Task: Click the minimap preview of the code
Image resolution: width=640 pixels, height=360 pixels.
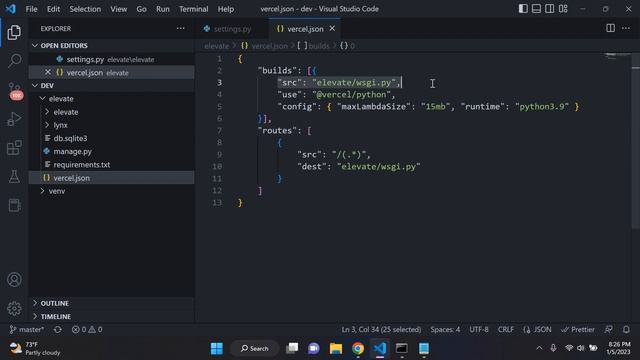Action: [616, 57]
